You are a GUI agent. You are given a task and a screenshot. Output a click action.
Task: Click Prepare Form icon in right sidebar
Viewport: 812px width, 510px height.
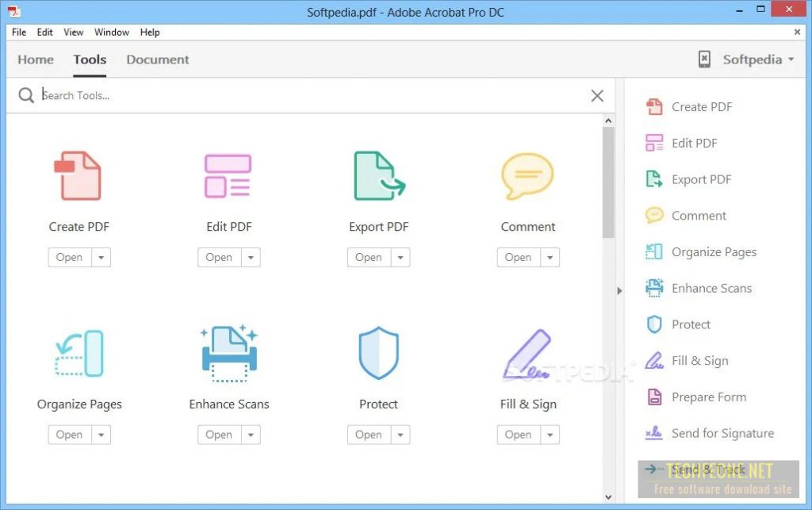654,397
